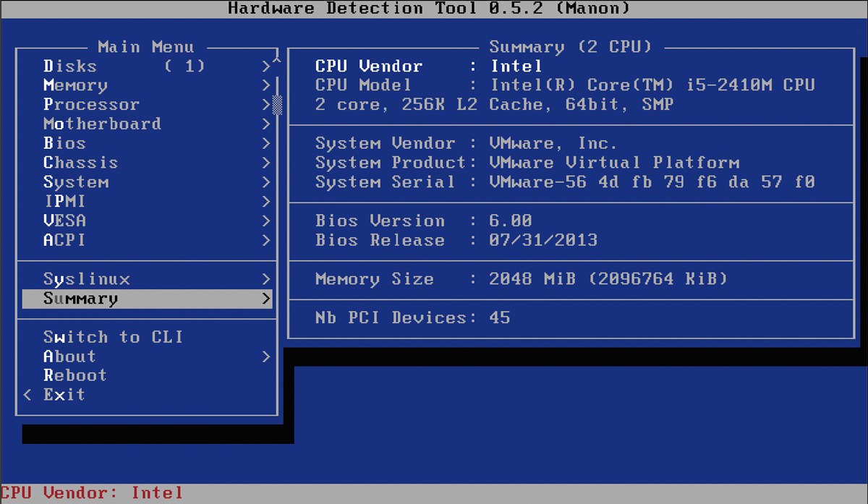Select the IPMI menu entry
This screenshot has width=868, height=504.
(148, 202)
